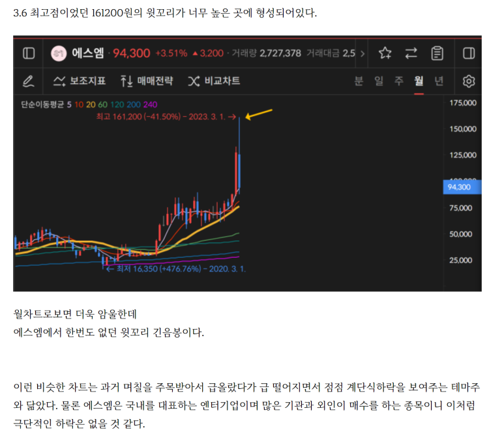504x436 pixels.
Task: Open chart settings gear icon
Action: coord(469,81)
